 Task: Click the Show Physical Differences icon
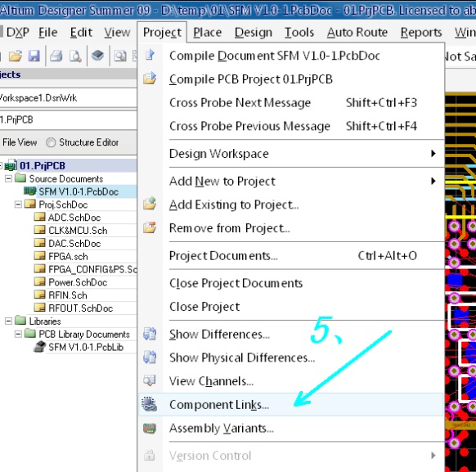[150, 357]
